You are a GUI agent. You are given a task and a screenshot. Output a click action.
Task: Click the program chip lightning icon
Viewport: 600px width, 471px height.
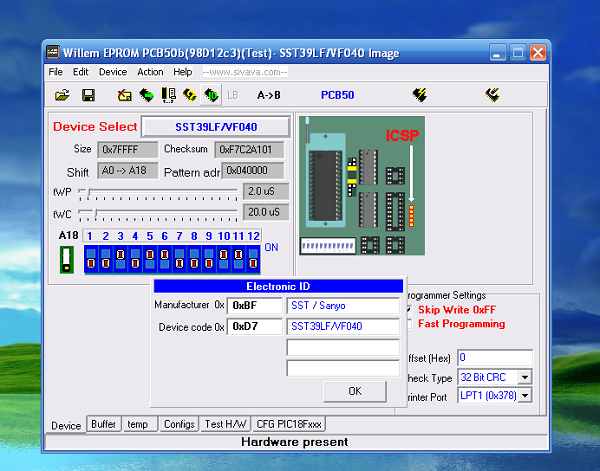coord(420,95)
